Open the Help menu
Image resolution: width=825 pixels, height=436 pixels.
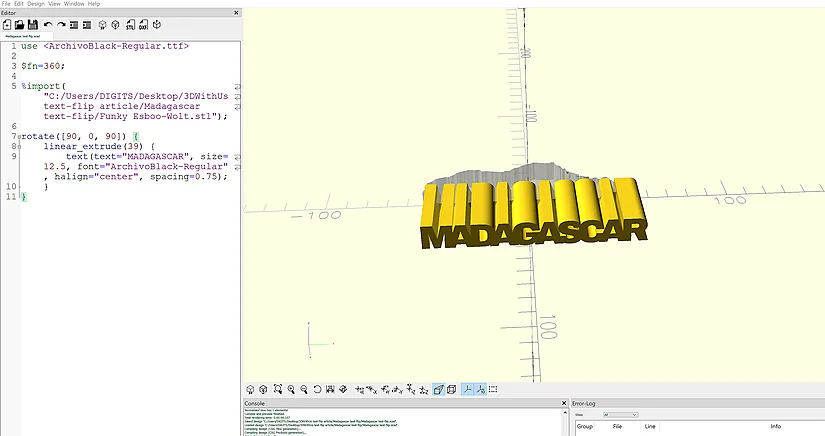[94, 4]
